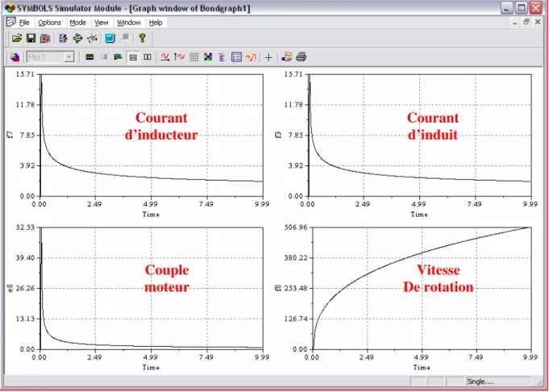Open the Window menu

pos(129,23)
